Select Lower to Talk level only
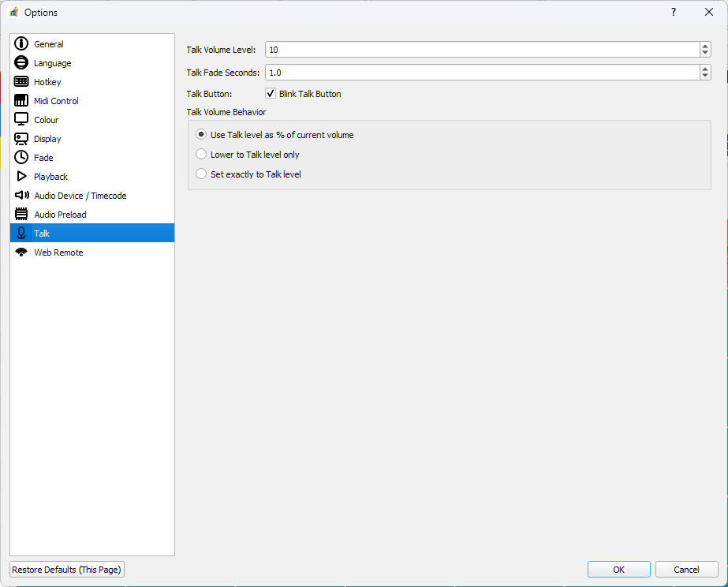Image resolution: width=728 pixels, height=587 pixels. click(x=201, y=155)
